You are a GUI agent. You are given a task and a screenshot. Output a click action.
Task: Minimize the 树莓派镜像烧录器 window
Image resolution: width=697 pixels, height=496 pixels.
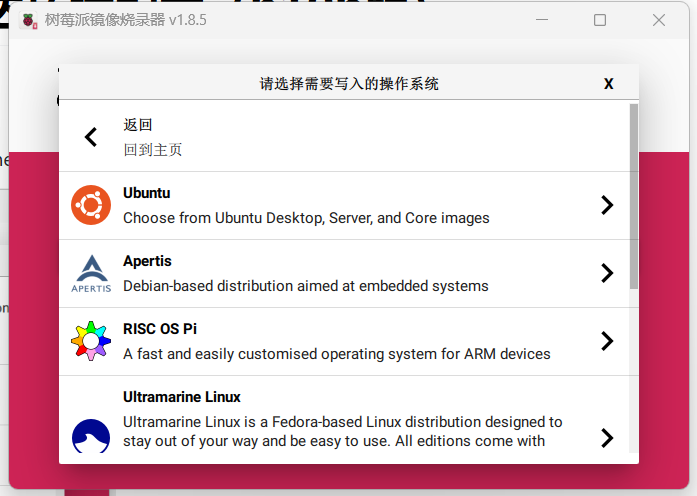pos(542,20)
